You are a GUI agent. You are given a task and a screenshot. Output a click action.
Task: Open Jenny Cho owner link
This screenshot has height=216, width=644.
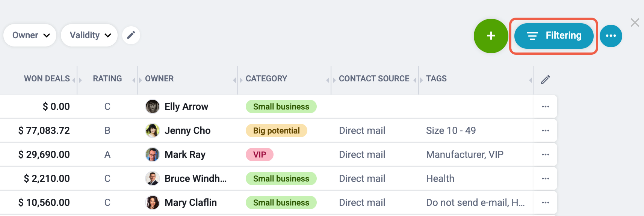tap(187, 130)
